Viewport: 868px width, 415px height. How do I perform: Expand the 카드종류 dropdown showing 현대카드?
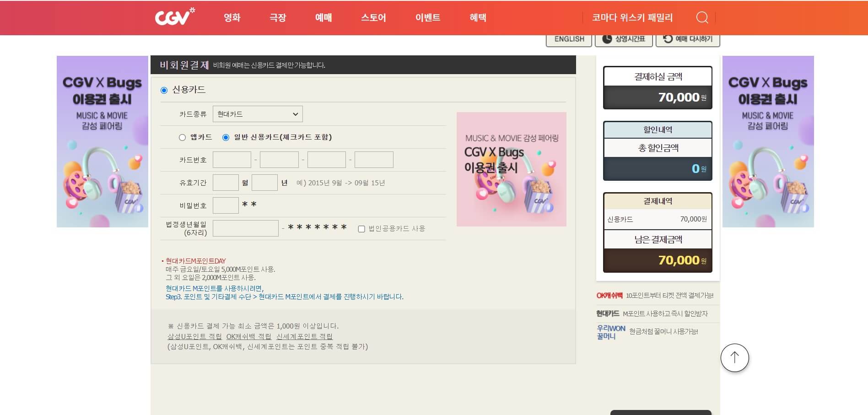(x=258, y=114)
